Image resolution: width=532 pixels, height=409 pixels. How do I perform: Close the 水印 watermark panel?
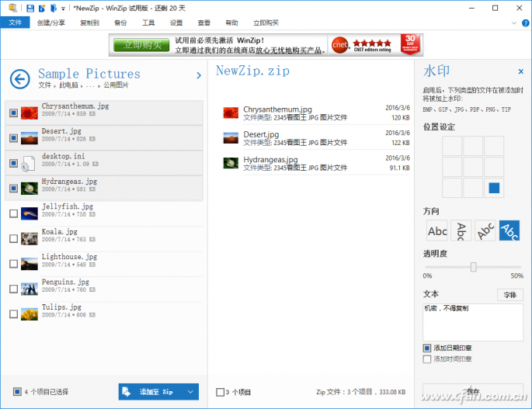tap(521, 71)
